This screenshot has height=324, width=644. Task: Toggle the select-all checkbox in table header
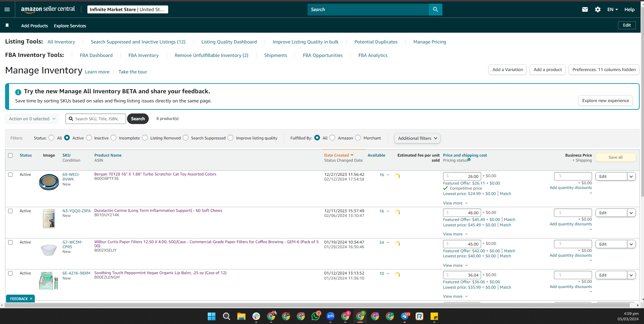point(10,155)
